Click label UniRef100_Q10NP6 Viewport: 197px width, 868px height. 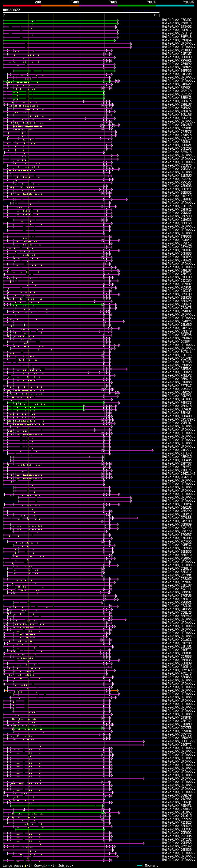pos(177,67)
